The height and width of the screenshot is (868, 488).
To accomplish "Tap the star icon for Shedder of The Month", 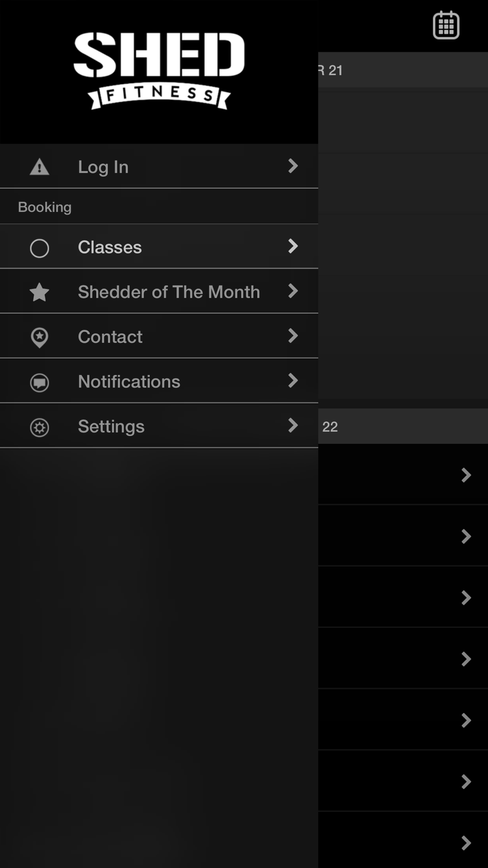I will tap(40, 292).
